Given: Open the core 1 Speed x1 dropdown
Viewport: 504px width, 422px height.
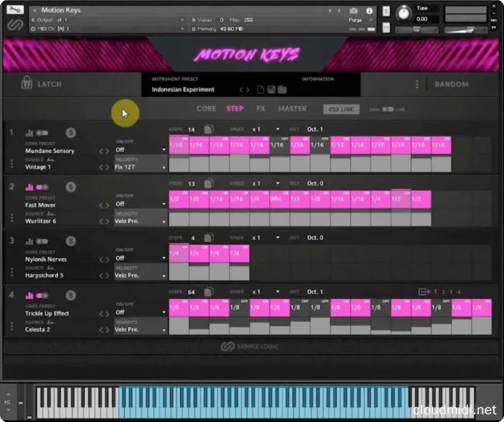Looking at the screenshot, I should (266, 129).
